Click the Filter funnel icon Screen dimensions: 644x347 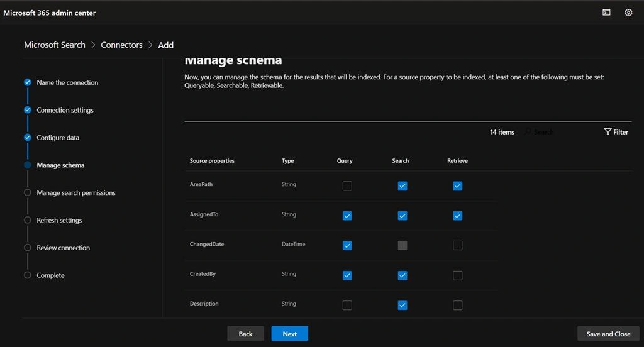(608, 131)
